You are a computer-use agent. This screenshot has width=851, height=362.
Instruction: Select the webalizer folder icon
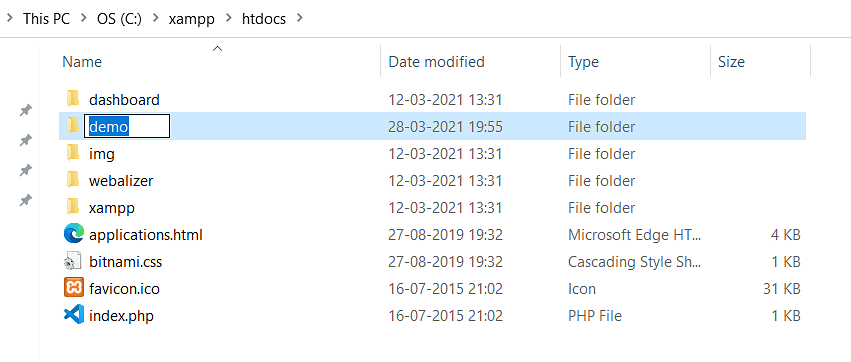pos(73,180)
